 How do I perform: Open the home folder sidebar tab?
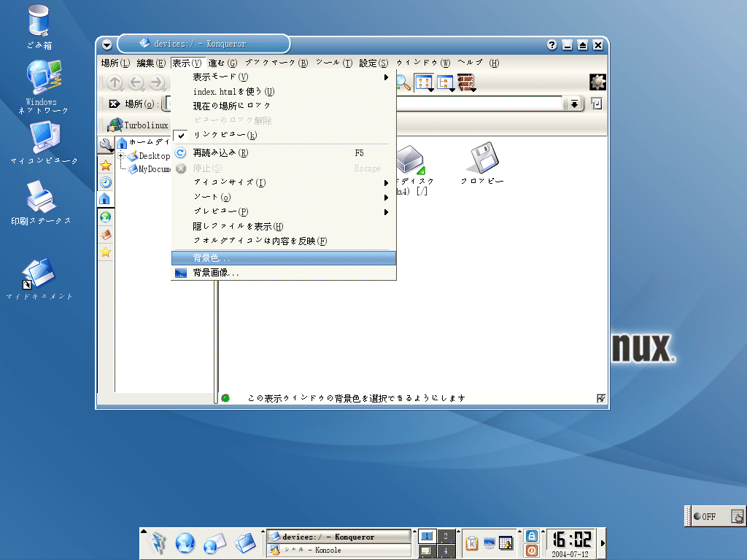105,198
